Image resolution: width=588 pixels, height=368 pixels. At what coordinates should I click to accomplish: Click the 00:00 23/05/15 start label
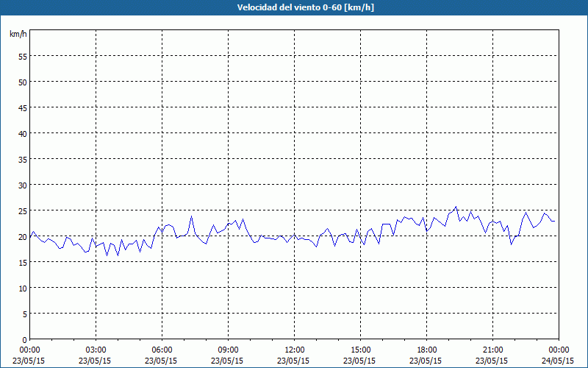(29, 355)
